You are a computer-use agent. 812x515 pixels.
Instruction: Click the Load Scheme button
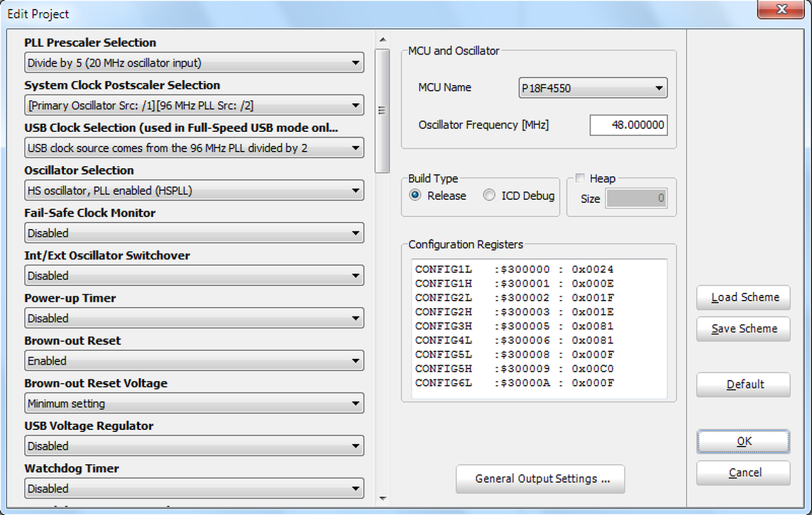pyautogui.click(x=743, y=297)
